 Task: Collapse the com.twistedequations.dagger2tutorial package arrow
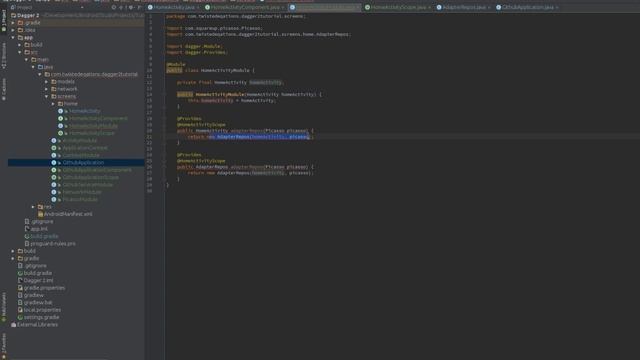(40, 74)
